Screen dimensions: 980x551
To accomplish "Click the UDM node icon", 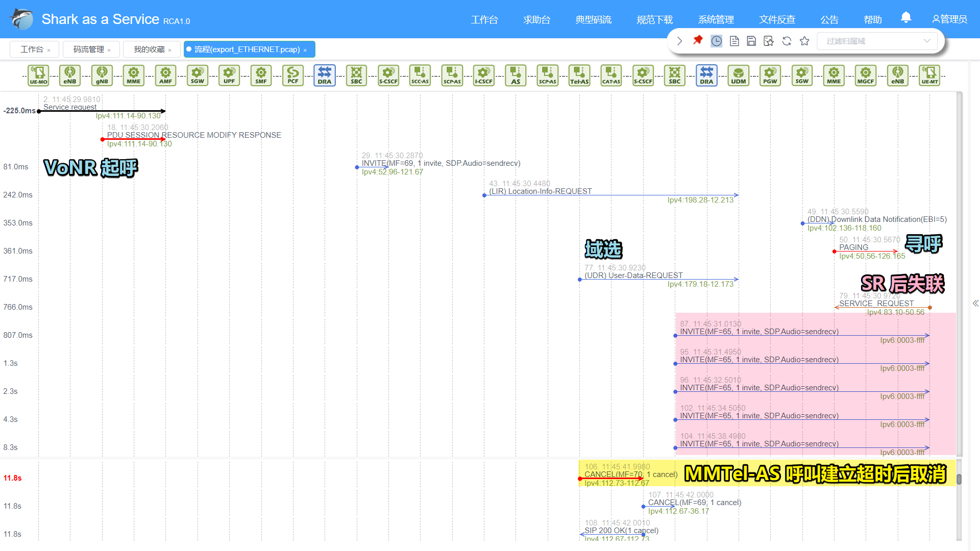I will [x=739, y=75].
